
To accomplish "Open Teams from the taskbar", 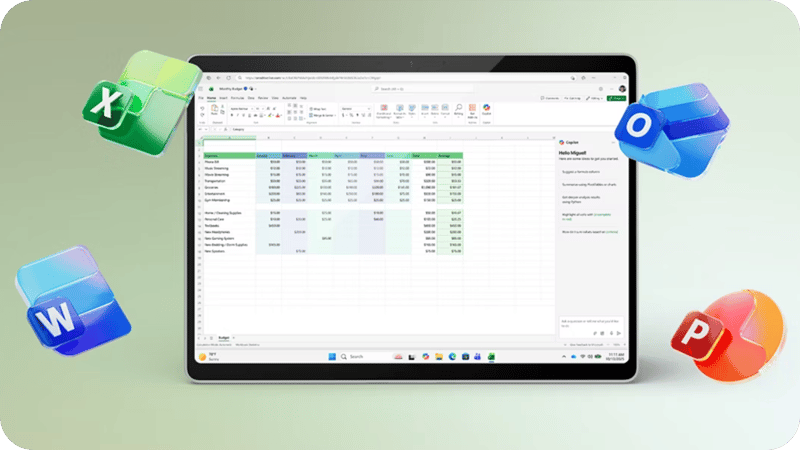I will pos(477,357).
